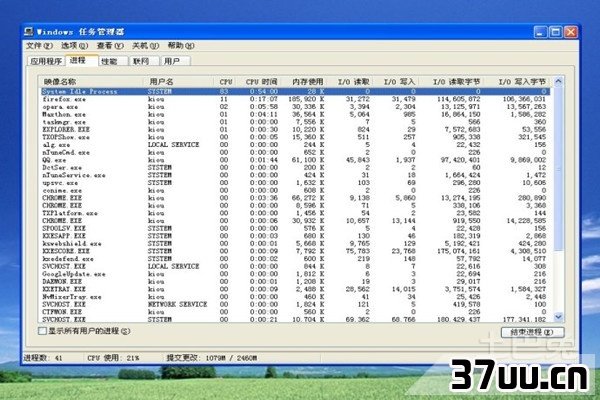This screenshot has width=600, height=400.
Task: Sort by CPU column header
Action: (x=226, y=82)
